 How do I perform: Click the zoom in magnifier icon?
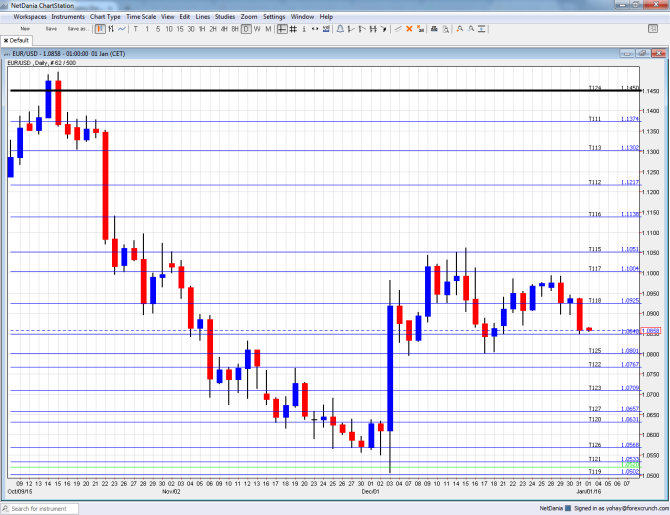click(x=460, y=29)
